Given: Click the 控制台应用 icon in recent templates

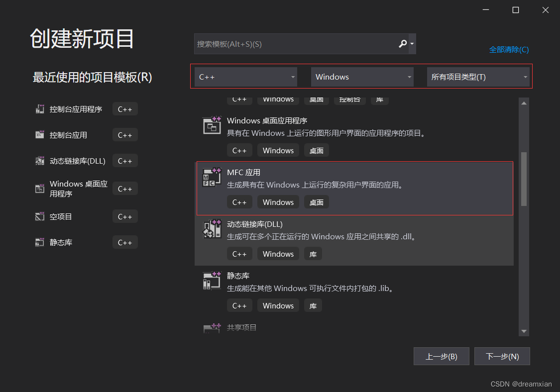Looking at the screenshot, I should coord(40,135).
